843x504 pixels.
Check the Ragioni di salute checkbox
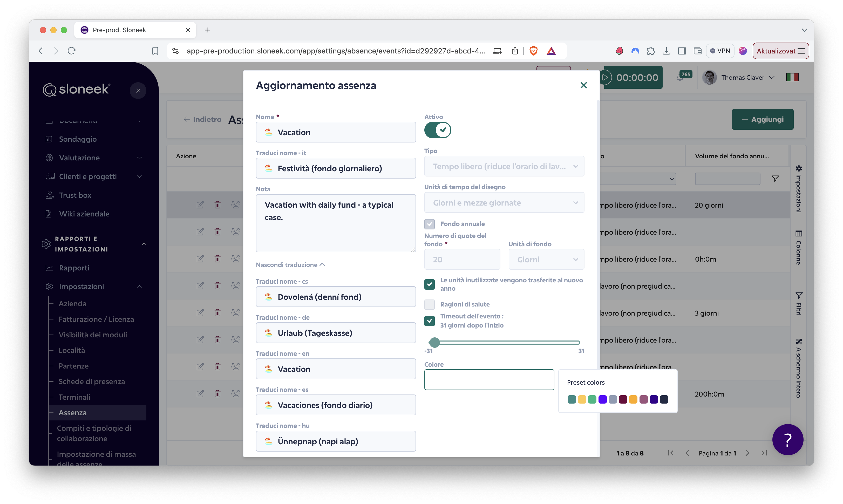click(x=429, y=304)
